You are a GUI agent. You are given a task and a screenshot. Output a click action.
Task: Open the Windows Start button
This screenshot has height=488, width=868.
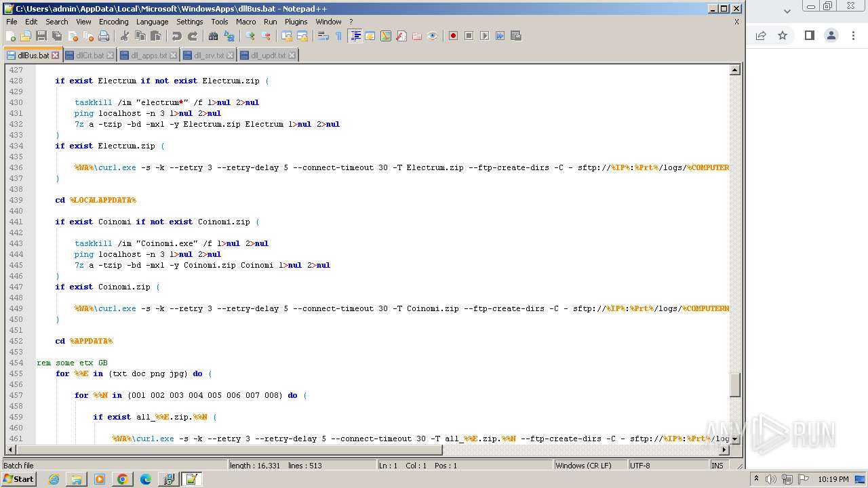(18, 479)
